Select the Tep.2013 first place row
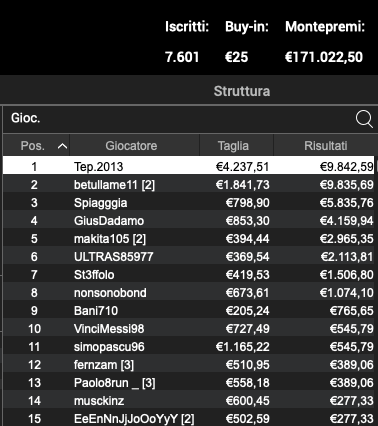This screenshot has height=426, width=378. pos(189,166)
